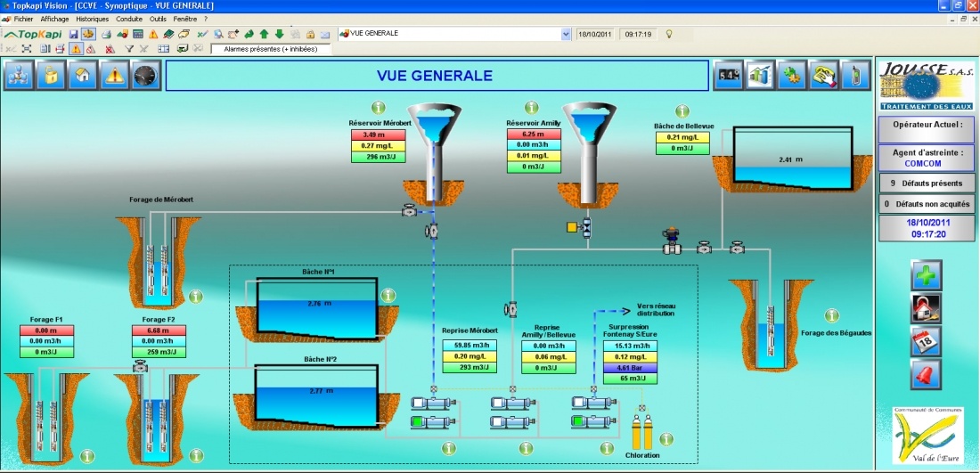Open the bar chart trends button

(759, 76)
